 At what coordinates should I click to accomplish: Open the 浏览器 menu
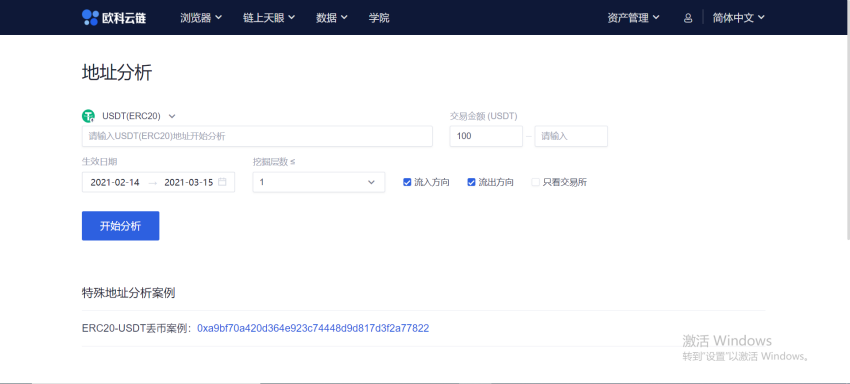[201, 18]
